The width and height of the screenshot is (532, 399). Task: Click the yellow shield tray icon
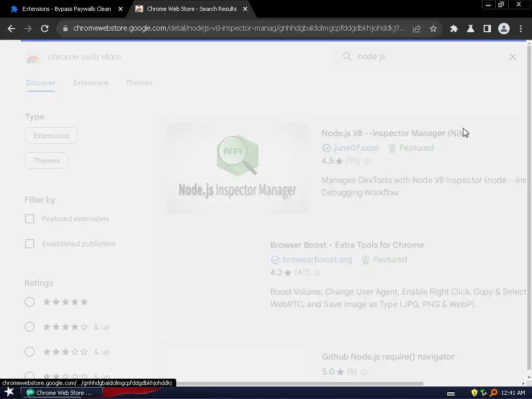[474, 393]
